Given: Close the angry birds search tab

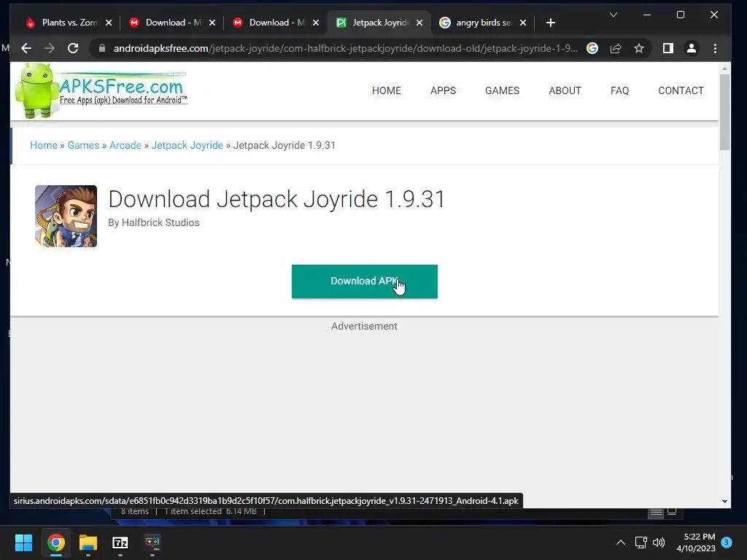Looking at the screenshot, I should [523, 23].
